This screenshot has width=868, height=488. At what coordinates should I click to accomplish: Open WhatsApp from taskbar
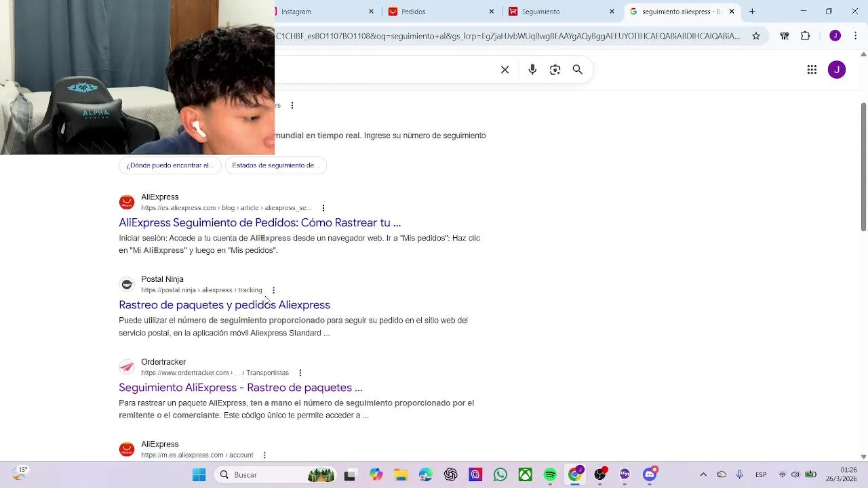pyautogui.click(x=500, y=475)
